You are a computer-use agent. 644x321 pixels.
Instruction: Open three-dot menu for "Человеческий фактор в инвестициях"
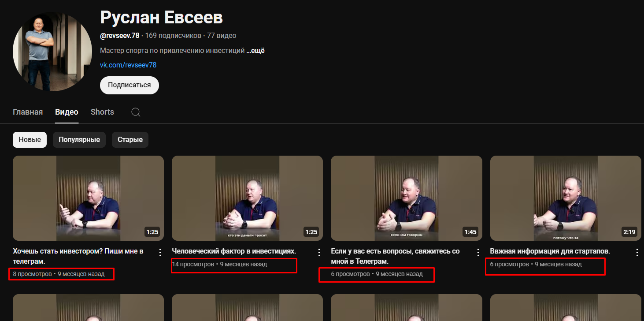[319, 252]
